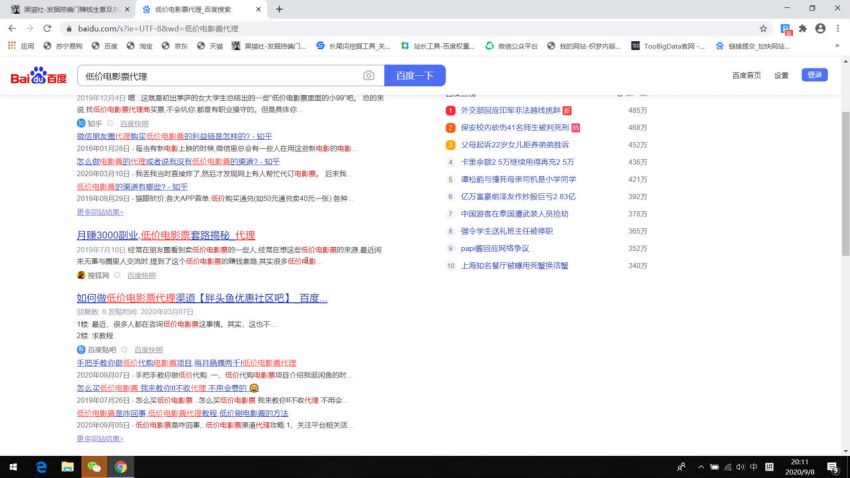Screen dimensions: 850x478
Task: Open 百度快照 next to 百度贴吧 source
Action: point(149,350)
